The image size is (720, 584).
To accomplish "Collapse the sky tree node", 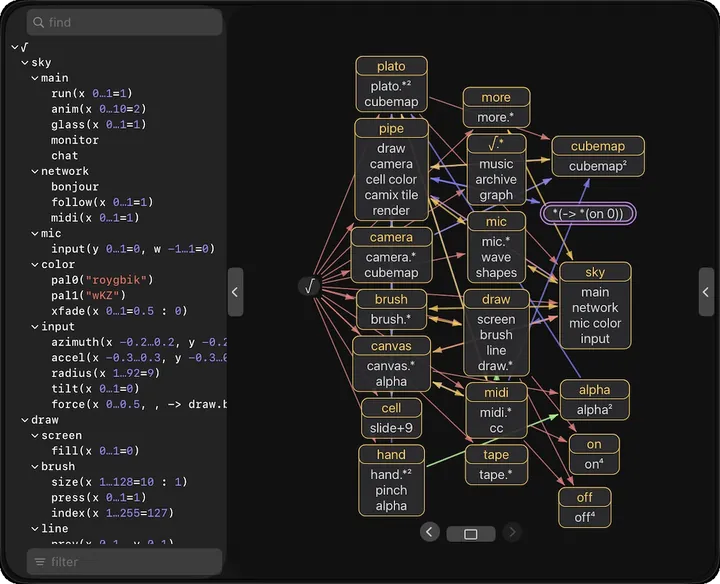I will [x=24, y=62].
